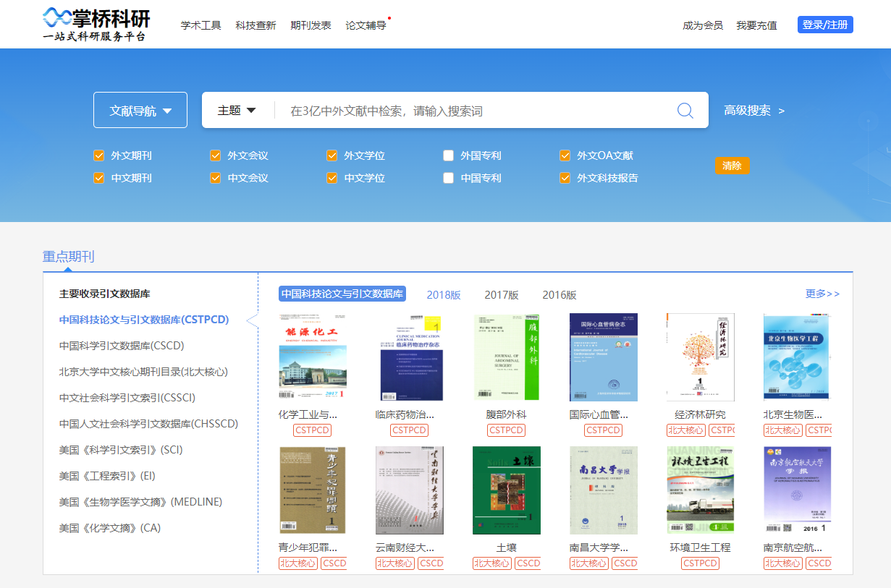Viewport: 891px width, 588px height.
Task: Enable the 中国专利 checkbox
Action: 449,178
